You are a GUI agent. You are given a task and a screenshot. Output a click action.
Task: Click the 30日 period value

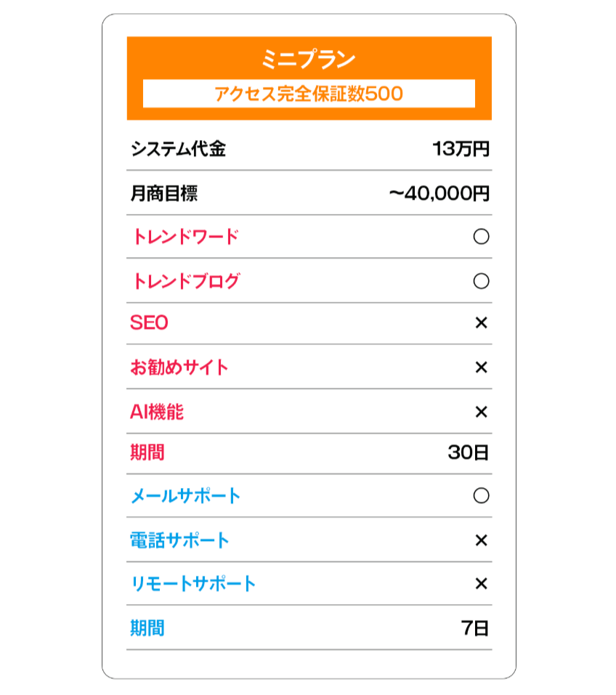pos(469,452)
